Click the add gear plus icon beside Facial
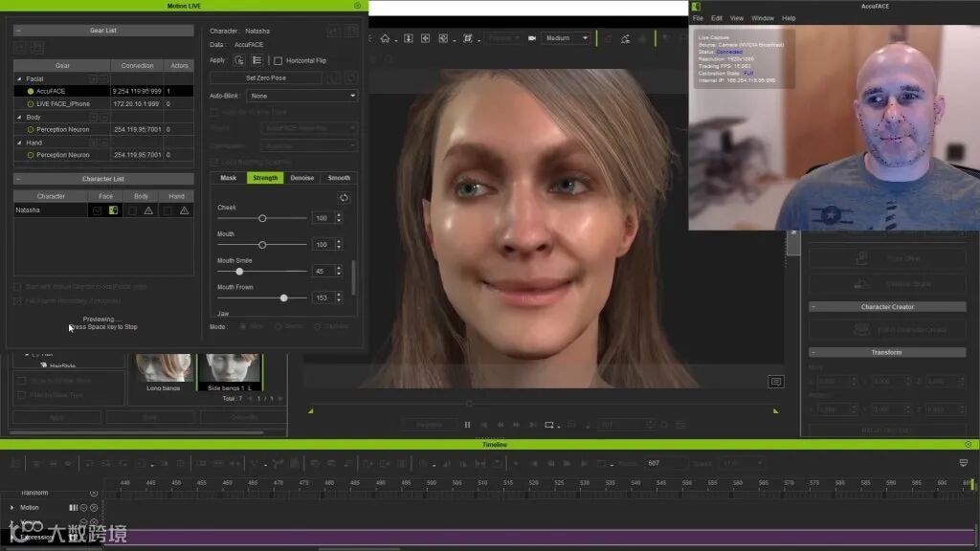 tap(93, 78)
